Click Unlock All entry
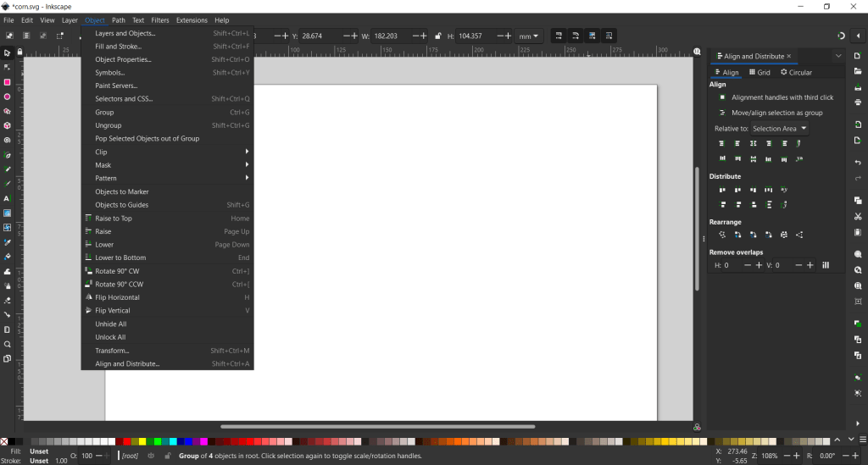The width and height of the screenshot is (868, 465). 167,337
